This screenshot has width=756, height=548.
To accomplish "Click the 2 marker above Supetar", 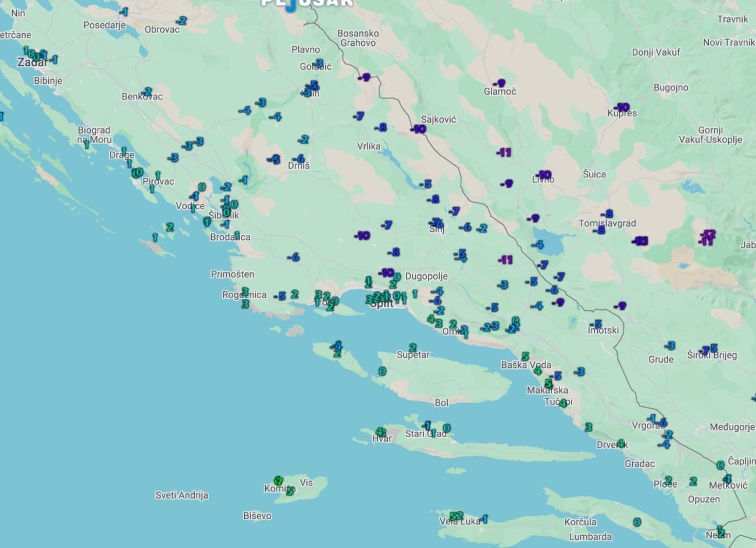I will [412, 347].
